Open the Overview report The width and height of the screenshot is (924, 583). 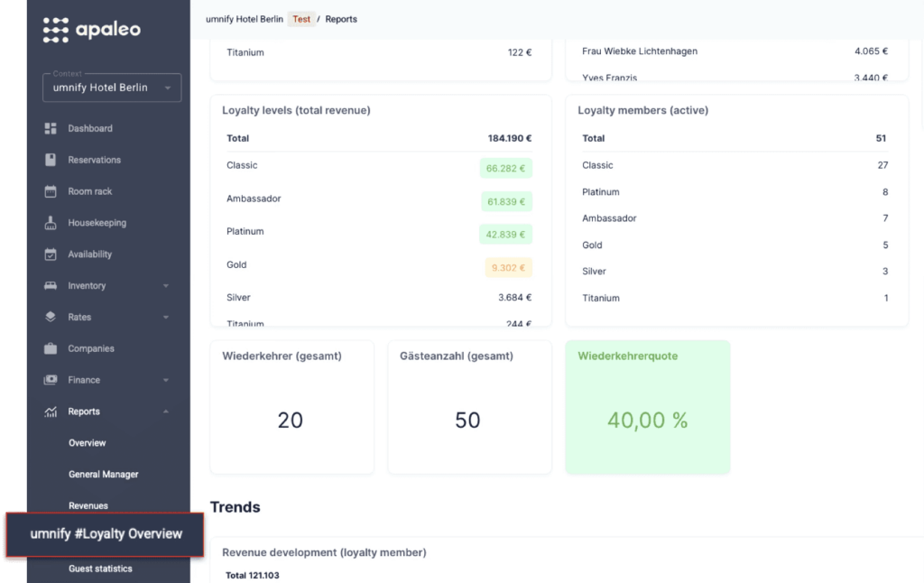[88, 443]
